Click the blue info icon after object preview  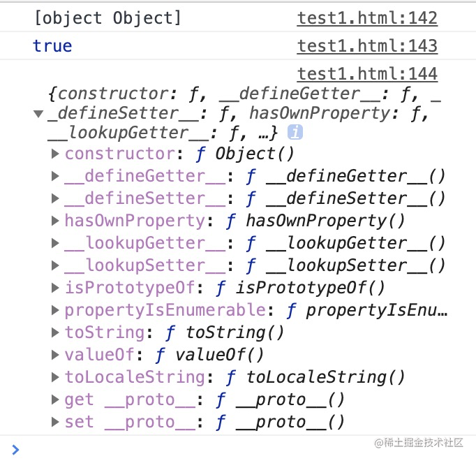point(295,132)
